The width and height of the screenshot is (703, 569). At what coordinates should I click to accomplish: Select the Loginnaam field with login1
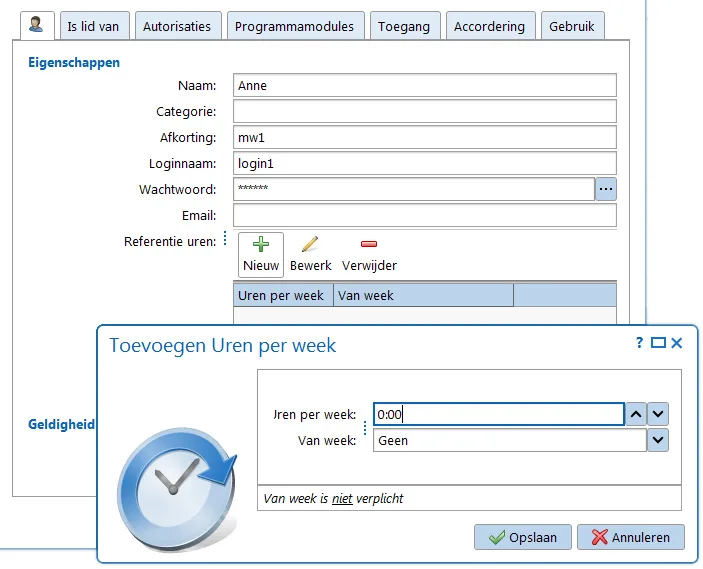tap(425, 163)
